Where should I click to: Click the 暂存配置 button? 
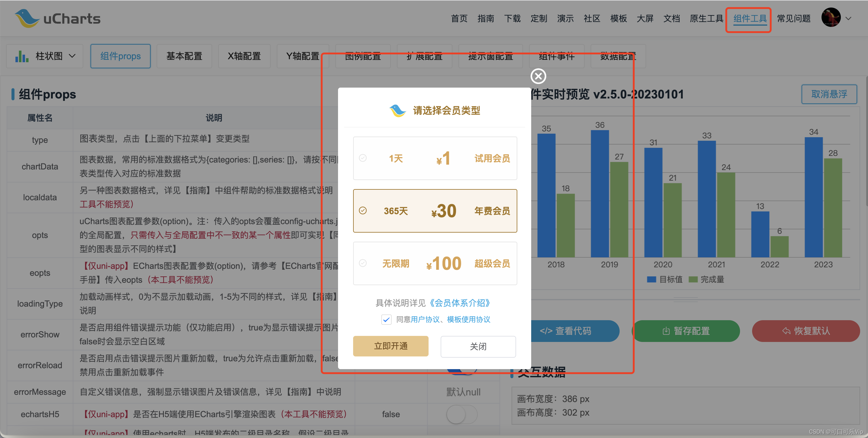pos(686,331)
